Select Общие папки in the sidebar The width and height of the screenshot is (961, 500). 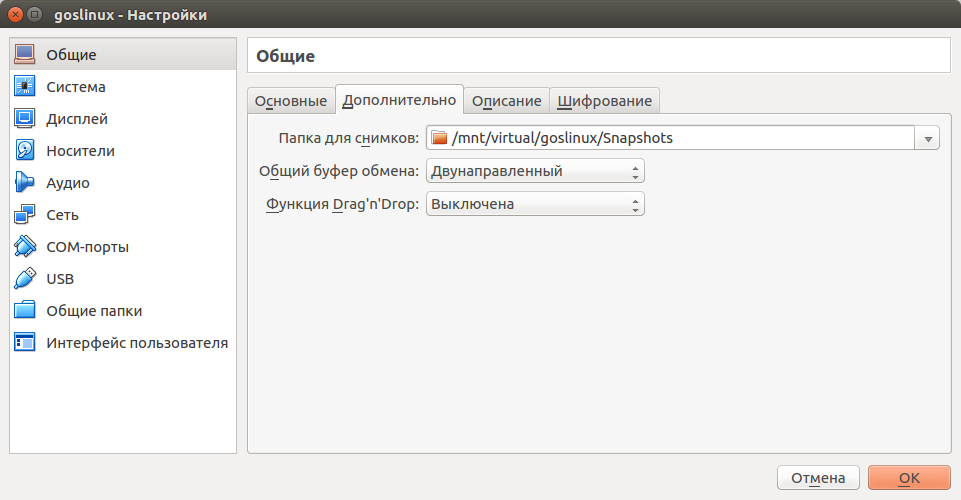point(123,311)
